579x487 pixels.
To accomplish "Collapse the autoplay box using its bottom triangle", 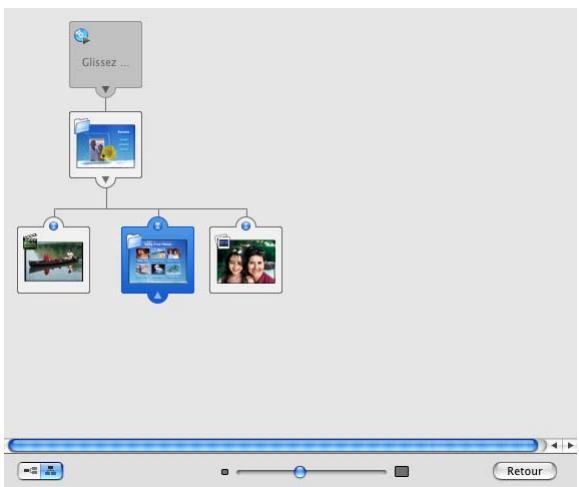I will tap(105, 90).
